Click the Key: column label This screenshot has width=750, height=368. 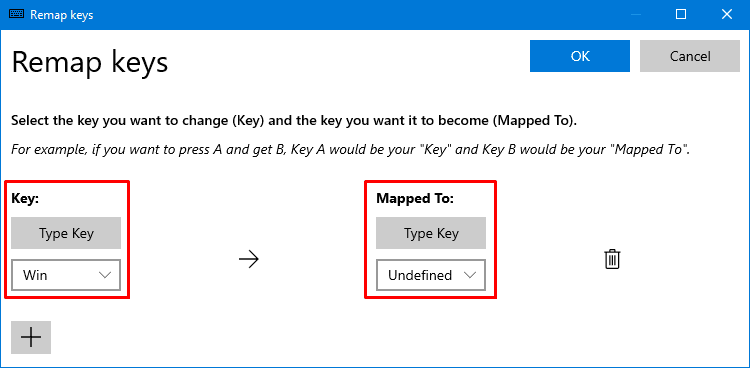25,199
